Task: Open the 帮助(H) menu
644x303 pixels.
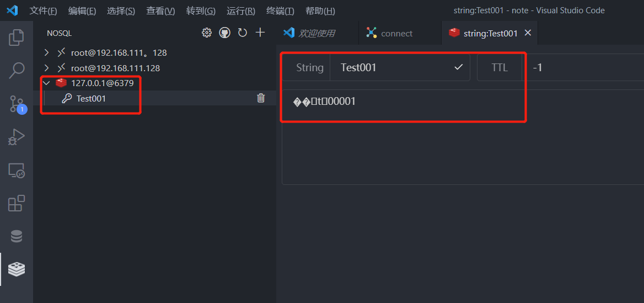Action: pos(320,10)
